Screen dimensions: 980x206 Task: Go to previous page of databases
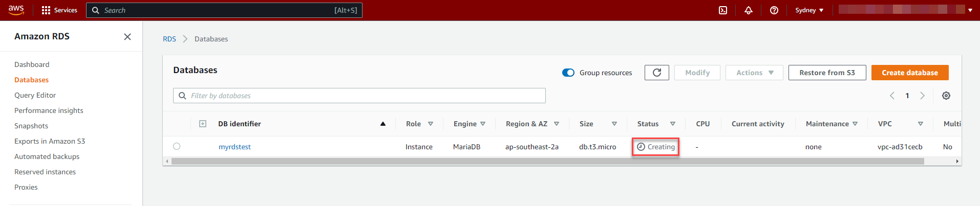892,96
